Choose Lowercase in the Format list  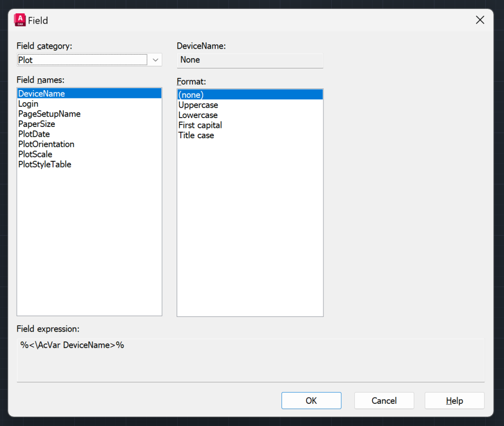[198, 115]
